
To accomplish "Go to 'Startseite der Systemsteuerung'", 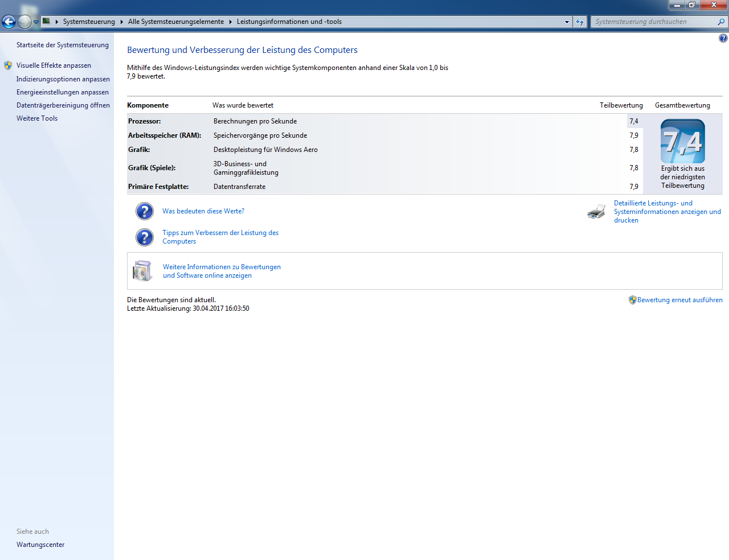I will coord(62,45).
